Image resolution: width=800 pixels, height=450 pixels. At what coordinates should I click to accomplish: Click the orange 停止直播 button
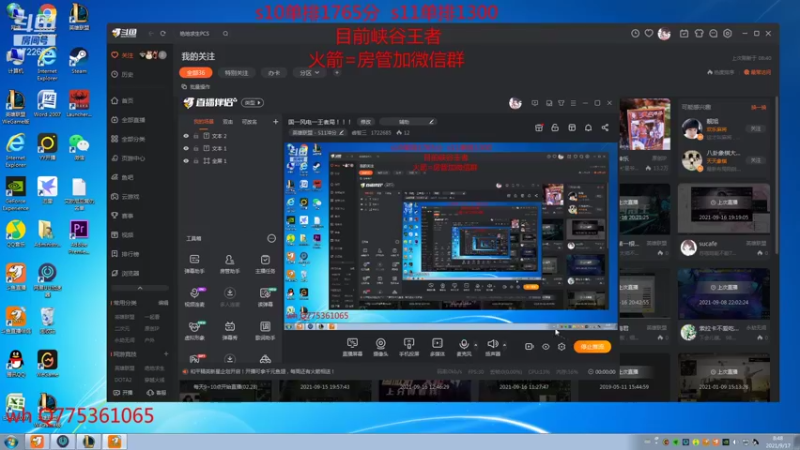coord(592,347)
